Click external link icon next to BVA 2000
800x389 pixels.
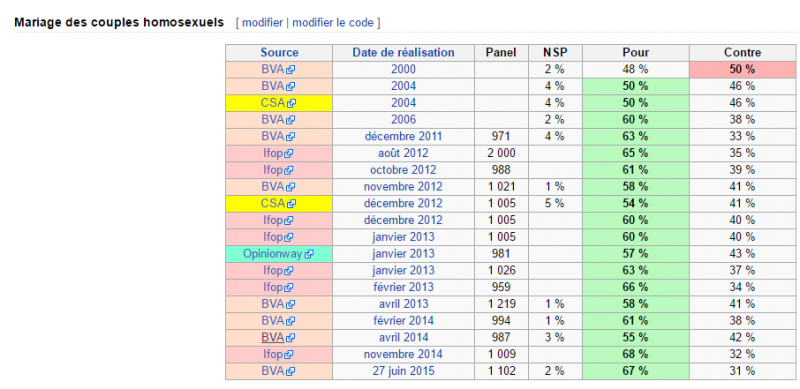[x=291, y=69]
